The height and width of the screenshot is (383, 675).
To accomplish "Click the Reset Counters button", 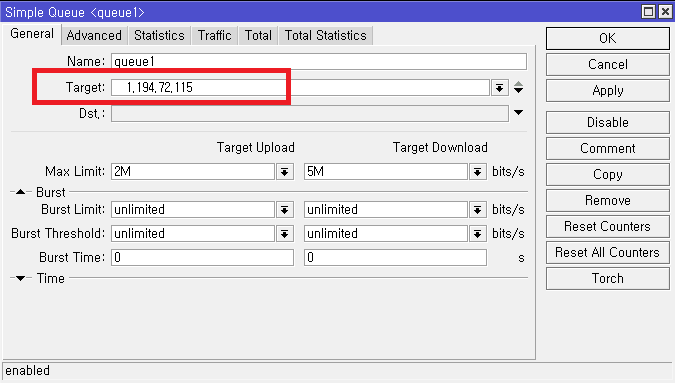I will tap(607, 226).
